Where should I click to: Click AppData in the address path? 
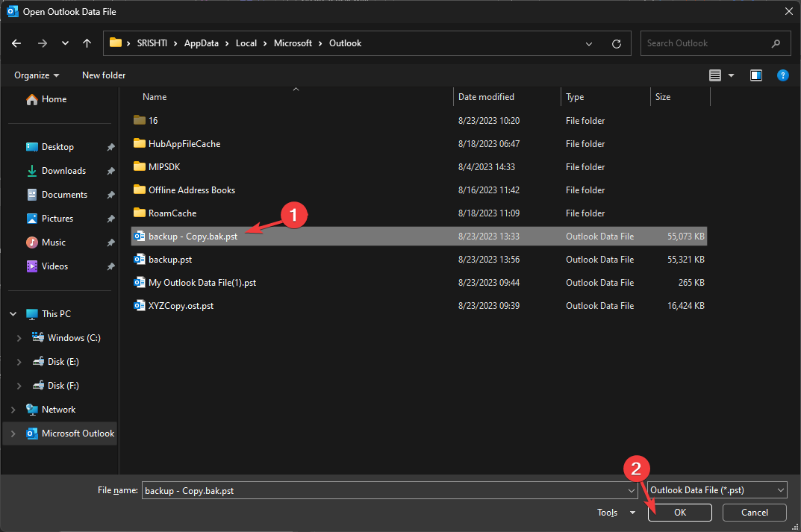tap(202, 43)
